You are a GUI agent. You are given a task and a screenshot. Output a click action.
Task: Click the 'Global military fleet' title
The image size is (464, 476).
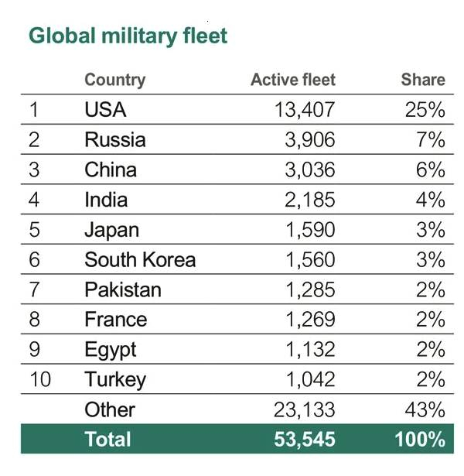pos(128,36)
